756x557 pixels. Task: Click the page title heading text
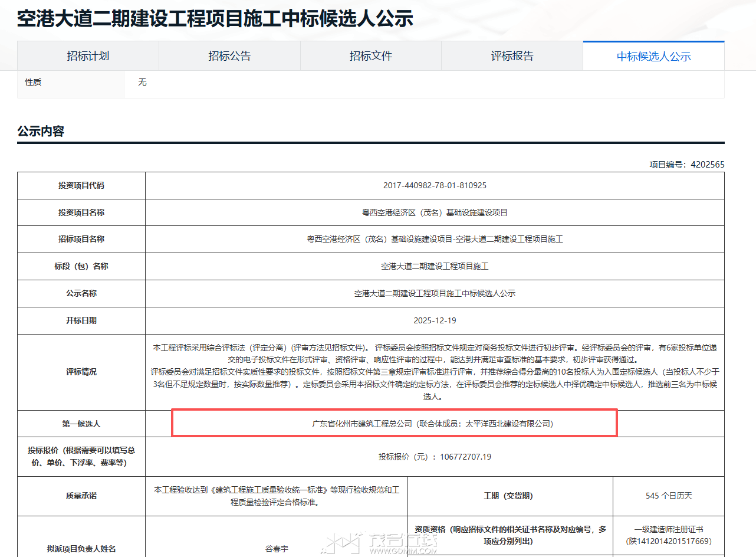click(x=215, y=19)
